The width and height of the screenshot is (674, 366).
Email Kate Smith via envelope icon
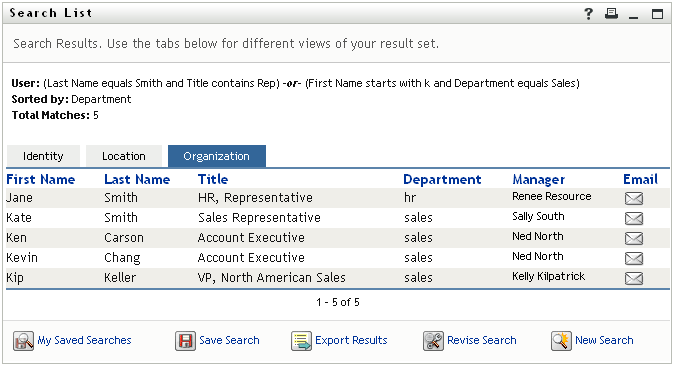[634, 218]
